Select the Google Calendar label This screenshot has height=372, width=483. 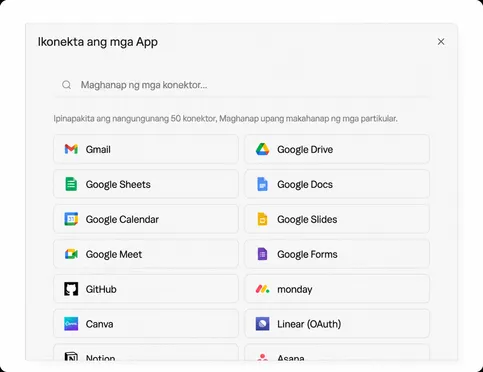[122, 219]
